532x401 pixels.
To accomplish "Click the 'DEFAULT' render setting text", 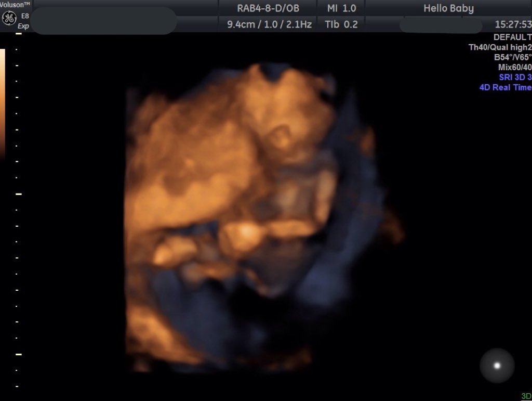I will point(512,37).
